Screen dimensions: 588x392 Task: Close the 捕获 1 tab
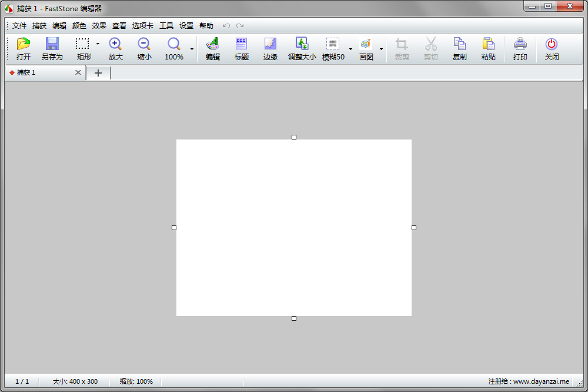(x=78, y=73)
